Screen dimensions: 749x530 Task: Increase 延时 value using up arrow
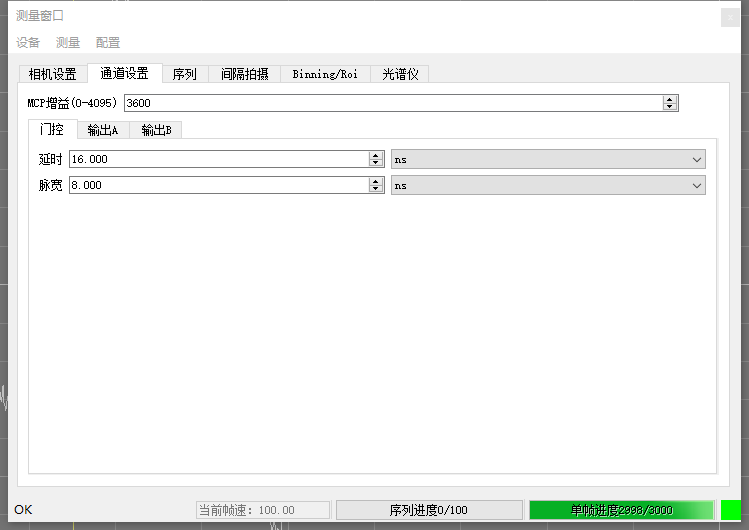pos(376,155)
